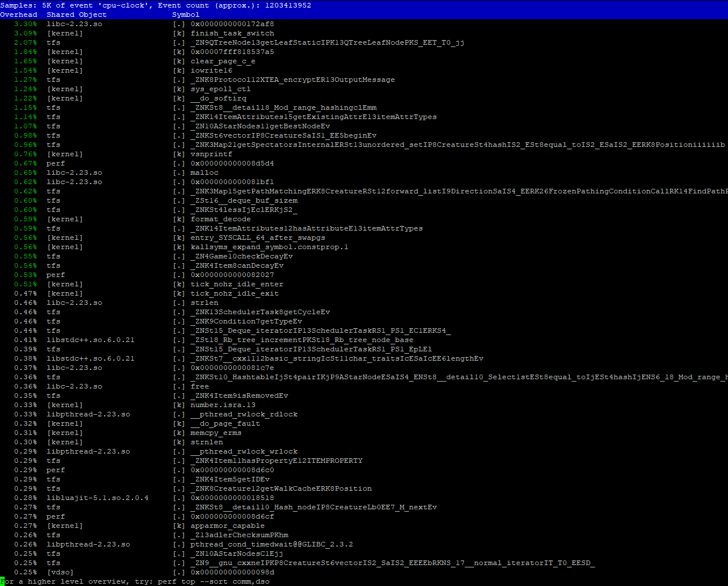The height and width of the screenshot is (586, 728).
Task: Click the Shared Object column header
Action: click(x=77, y=15)
